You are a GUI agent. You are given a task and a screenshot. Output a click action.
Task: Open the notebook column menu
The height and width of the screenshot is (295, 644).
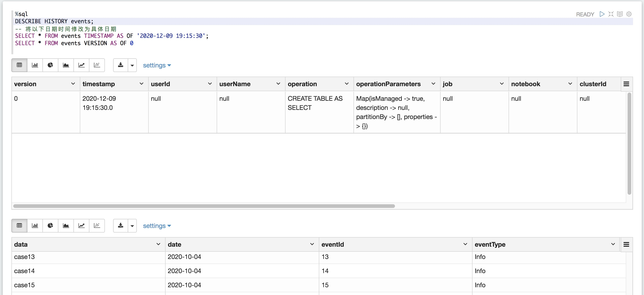point(570,84)
